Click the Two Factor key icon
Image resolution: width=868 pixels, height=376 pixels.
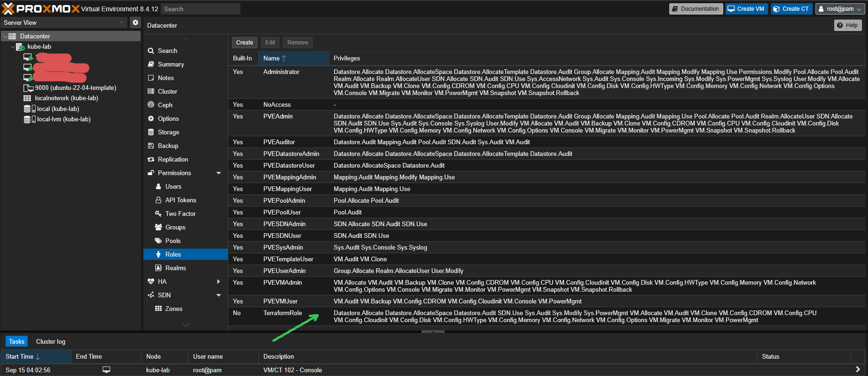158,214
